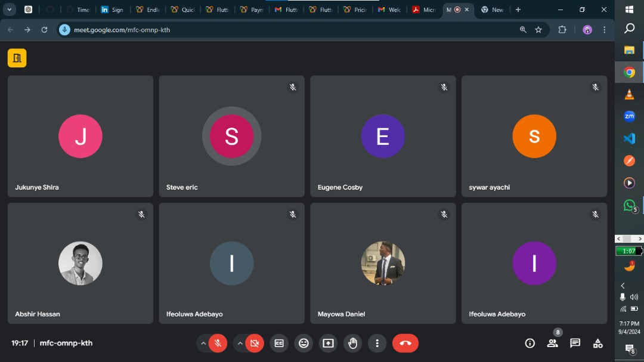This screenshot has height=362, width=644.
Task: Send an emoji reaction
Action: pos(304,343)
